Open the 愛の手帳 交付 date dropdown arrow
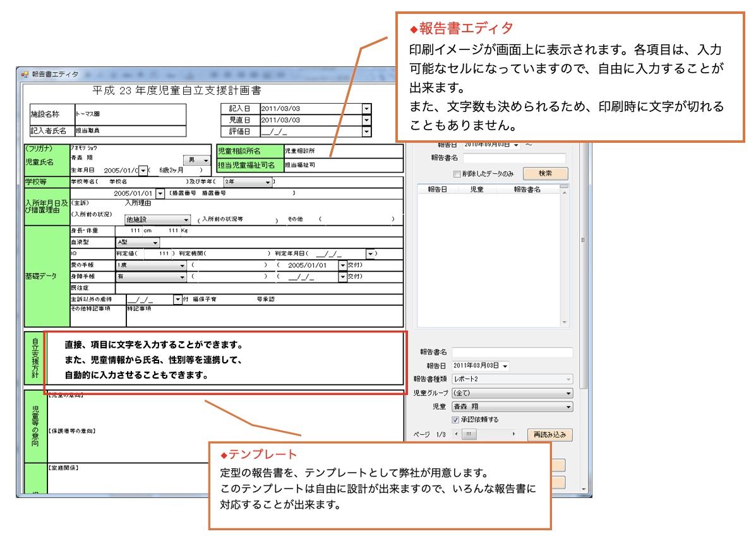 tap(342, 265)
